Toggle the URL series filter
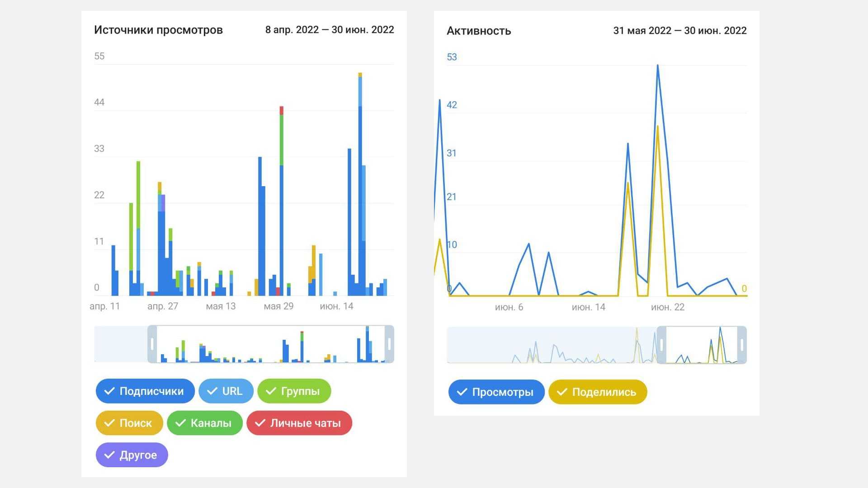Viewport: 868px width, 488px height. (226, 391)
